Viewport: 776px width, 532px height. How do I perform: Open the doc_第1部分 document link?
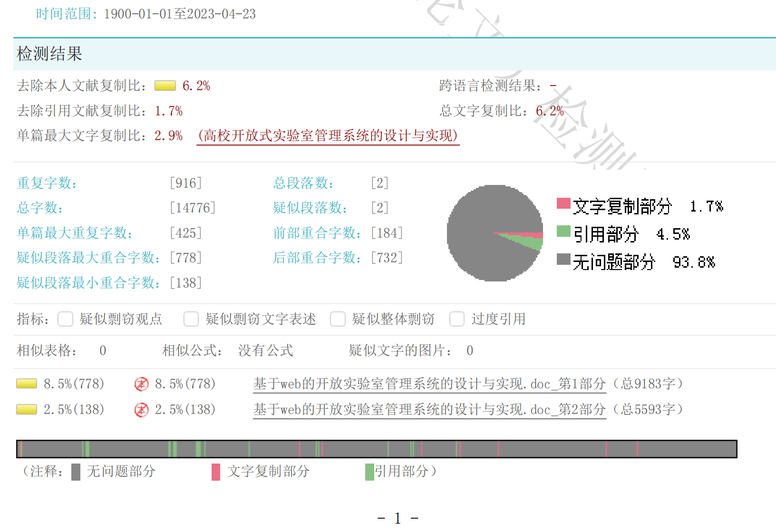[x=430, y=384]
